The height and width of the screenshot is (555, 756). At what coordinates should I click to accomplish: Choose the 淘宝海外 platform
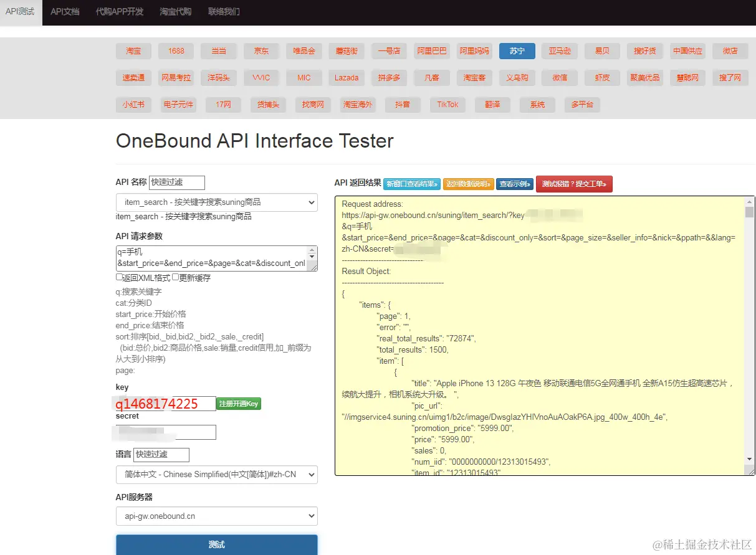pyautogui.click(x=358, y=105)
